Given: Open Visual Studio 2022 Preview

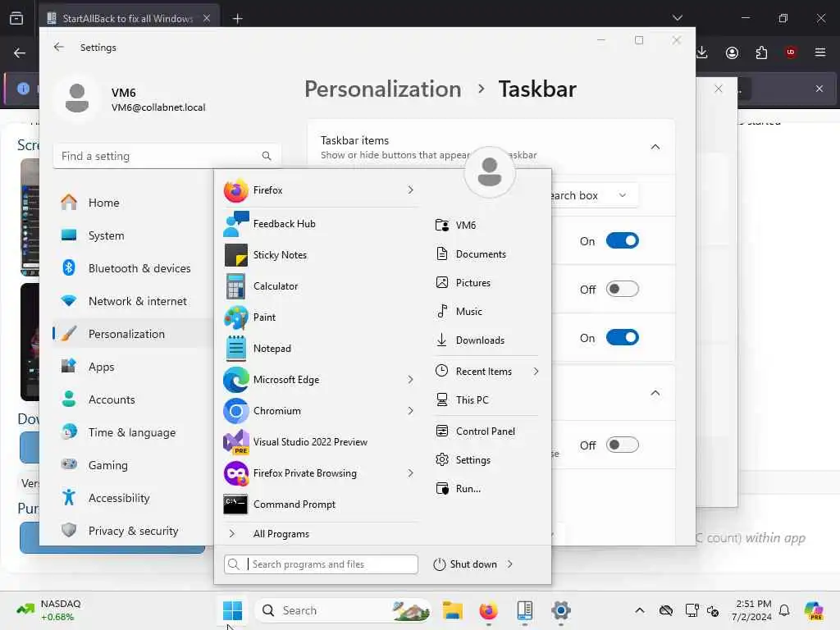Looking at the screenshot, I should point(321,442).
